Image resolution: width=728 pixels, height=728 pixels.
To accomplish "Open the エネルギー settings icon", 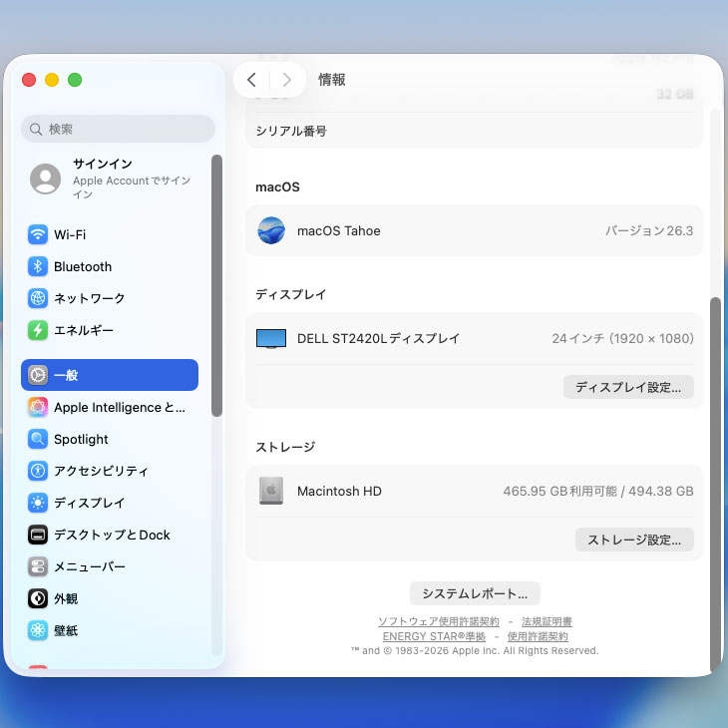I will 38,330.
